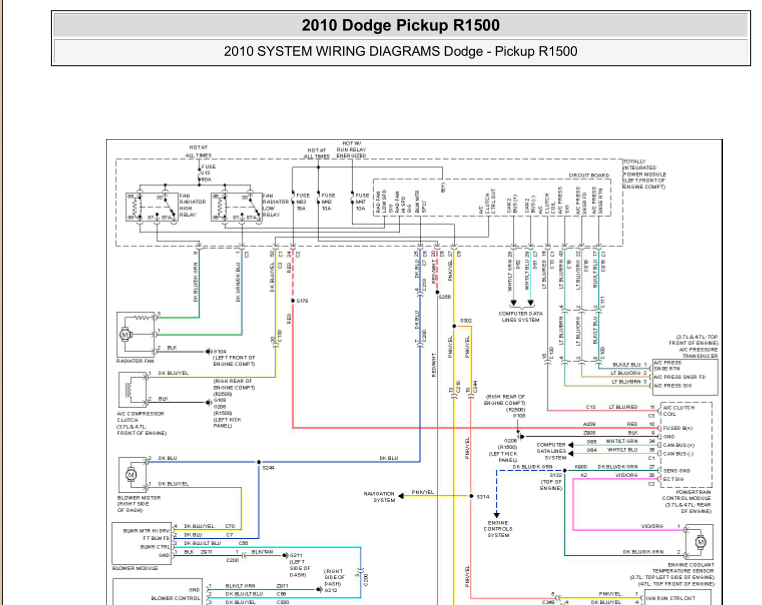Click the "BLWR MTR HI DRV" pin label
This screenshot has width=762, height=605.
pos(147,531)
